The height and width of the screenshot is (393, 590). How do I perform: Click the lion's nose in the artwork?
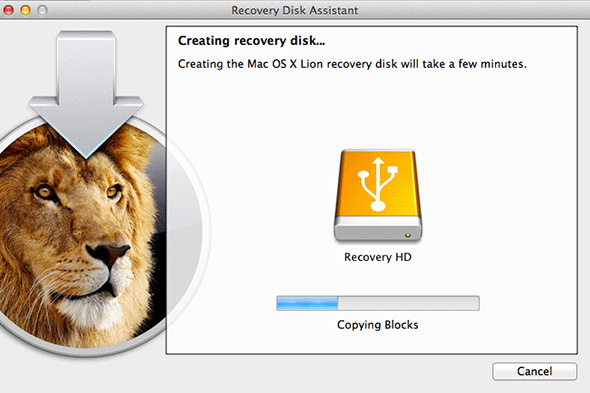click(x=108, y=253)
